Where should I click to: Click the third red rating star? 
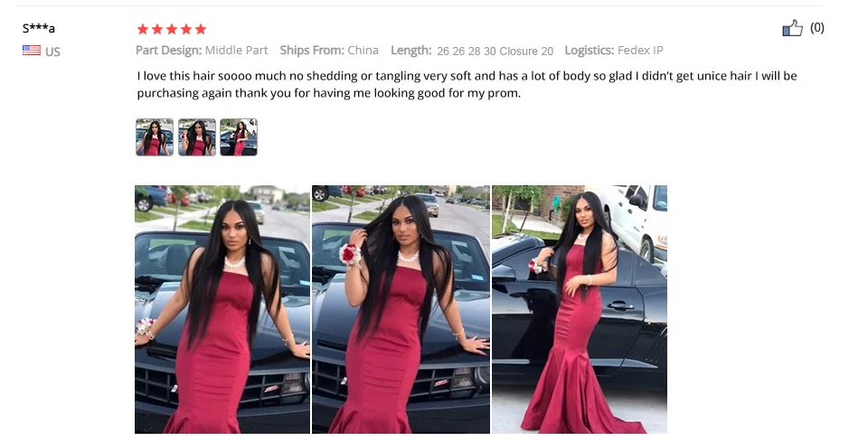[172, 29]
